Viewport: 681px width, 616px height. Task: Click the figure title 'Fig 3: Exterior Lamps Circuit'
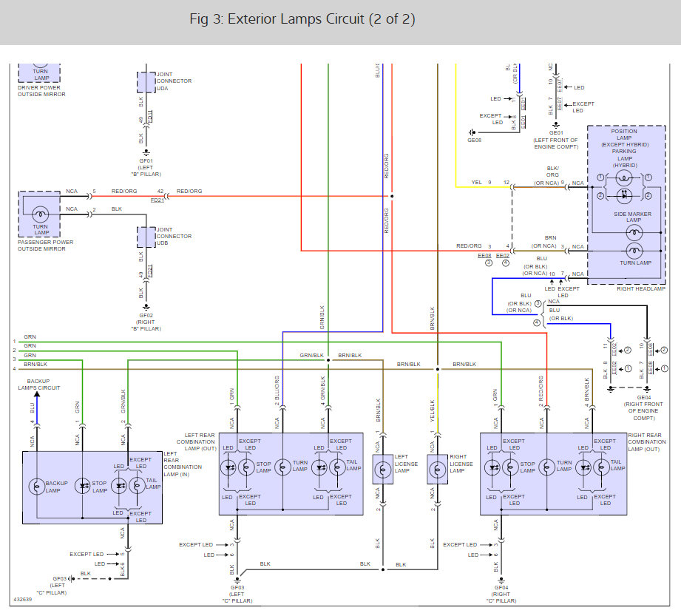point(302,19)
